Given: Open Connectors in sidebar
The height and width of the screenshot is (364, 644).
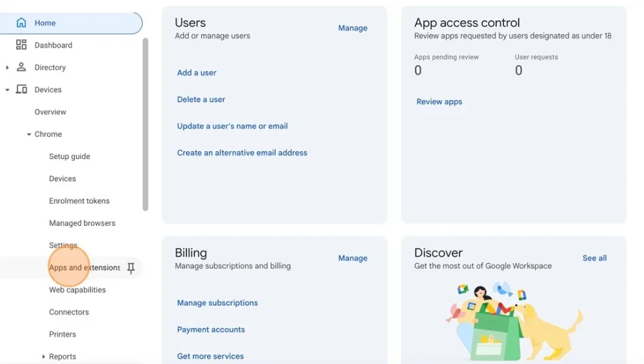Looking at the screenshot, I should point(69,312).
